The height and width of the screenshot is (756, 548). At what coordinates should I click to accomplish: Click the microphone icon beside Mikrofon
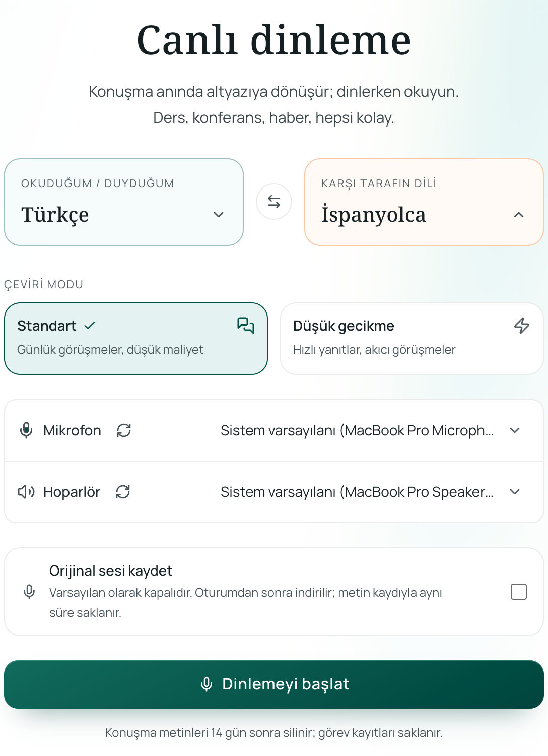click(x=26, y=430)
